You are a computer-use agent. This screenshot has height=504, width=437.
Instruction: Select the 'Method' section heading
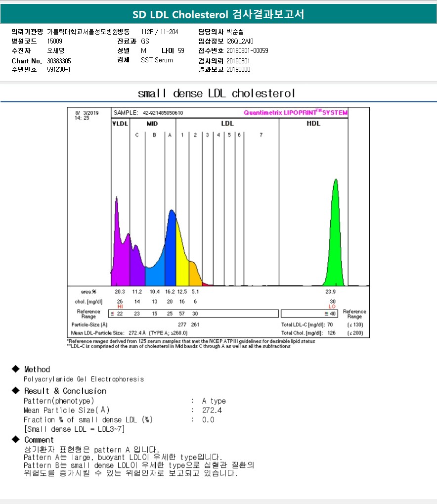37,369
